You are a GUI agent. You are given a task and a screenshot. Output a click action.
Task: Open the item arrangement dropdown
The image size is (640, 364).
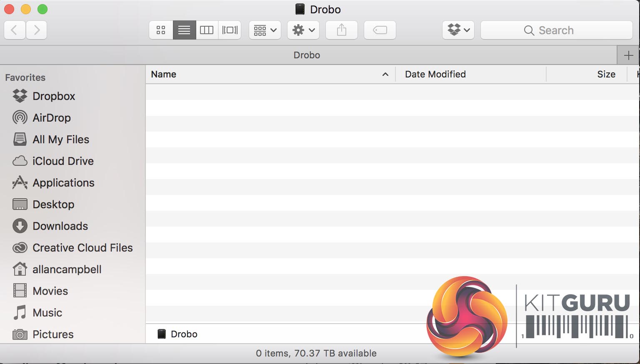click(265, 30)
